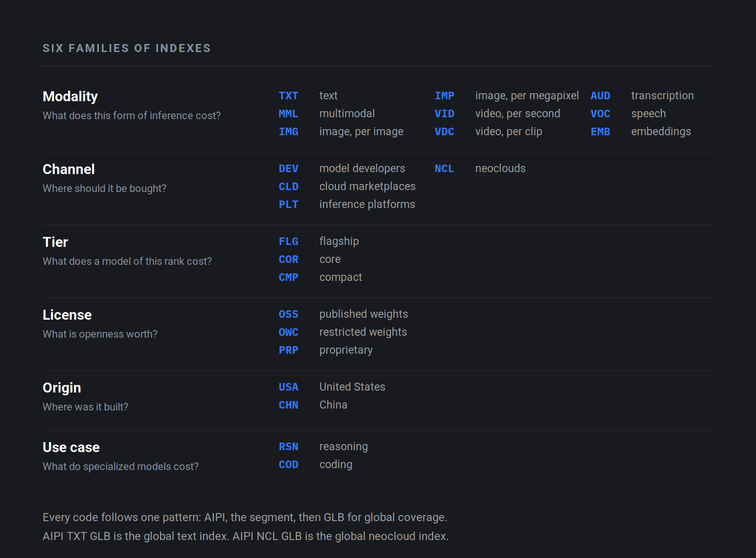Viewport: 756px width, 558px height.
Task: Select the COD coding code
Action: click(x=288, y=464)
